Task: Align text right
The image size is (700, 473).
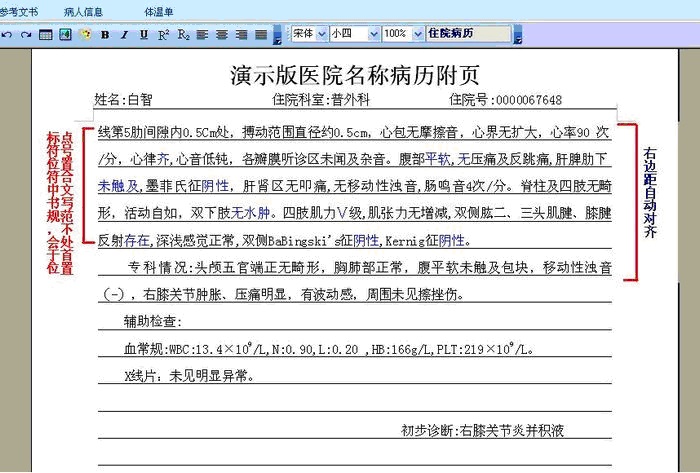Action: pos(242,34)
